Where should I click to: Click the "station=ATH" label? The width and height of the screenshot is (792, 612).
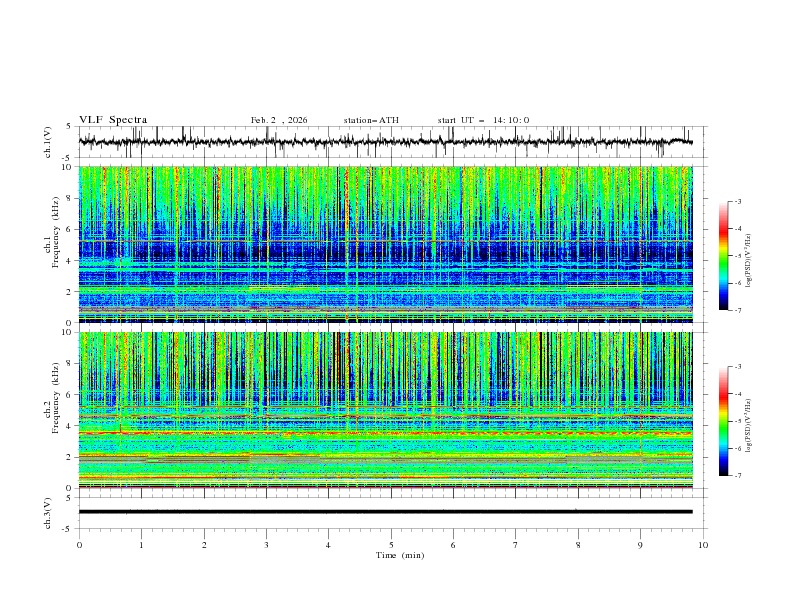click(371, 120)
